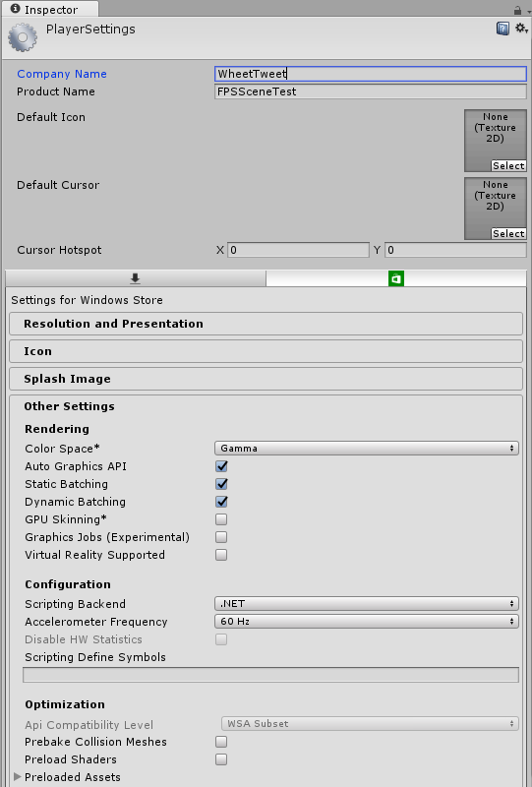Open the help reference book icon
This screenshot has width=532, height=787.
502,29
